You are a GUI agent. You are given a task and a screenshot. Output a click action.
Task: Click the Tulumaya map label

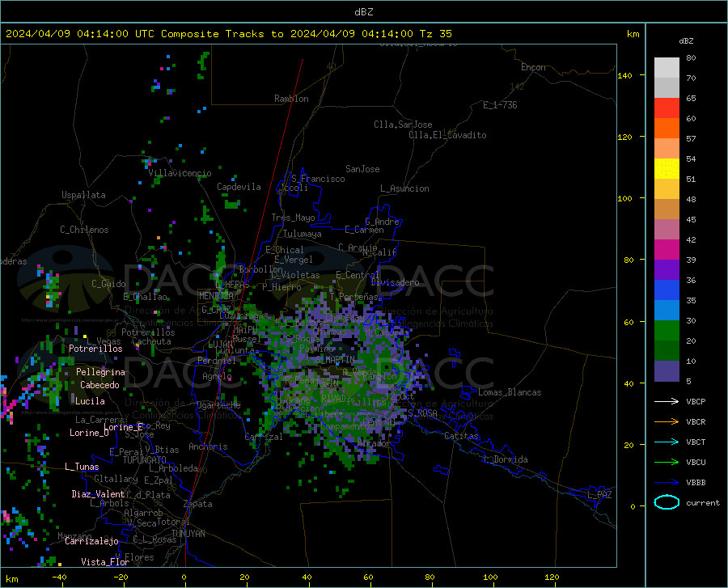[303, 234]
